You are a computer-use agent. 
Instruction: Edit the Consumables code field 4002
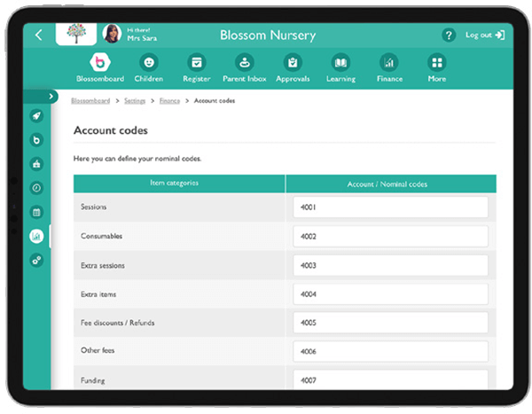[390, 237]
